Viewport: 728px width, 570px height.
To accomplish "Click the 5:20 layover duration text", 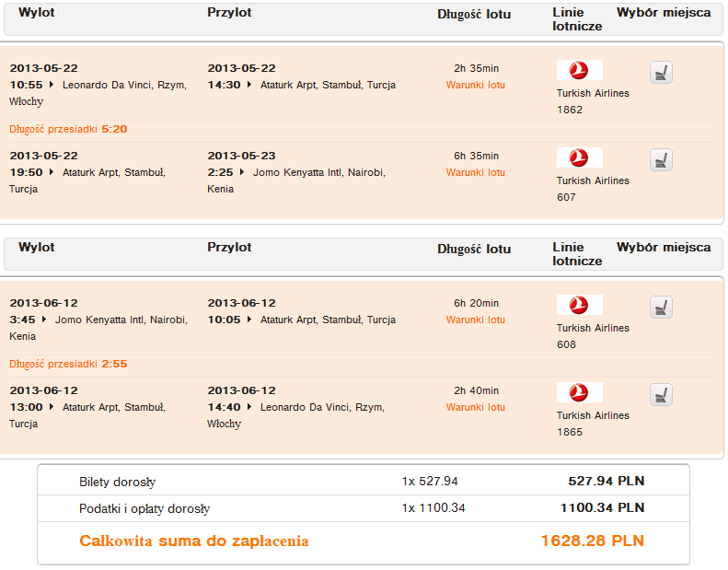I will click(114, 129).
